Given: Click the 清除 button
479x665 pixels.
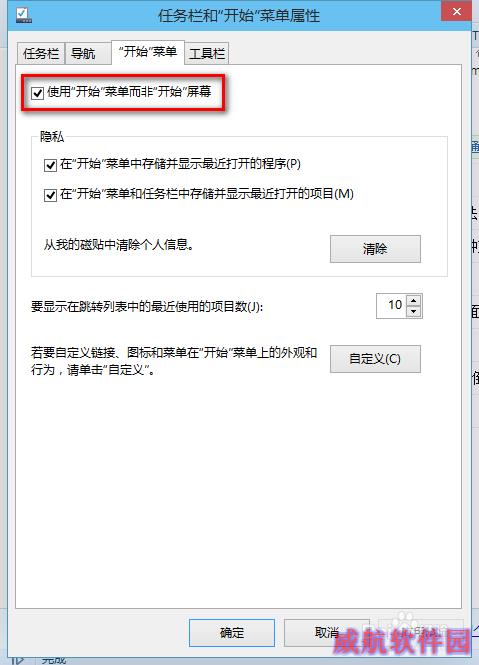Looking at the screenshot, I should click(x=375, y=249).
